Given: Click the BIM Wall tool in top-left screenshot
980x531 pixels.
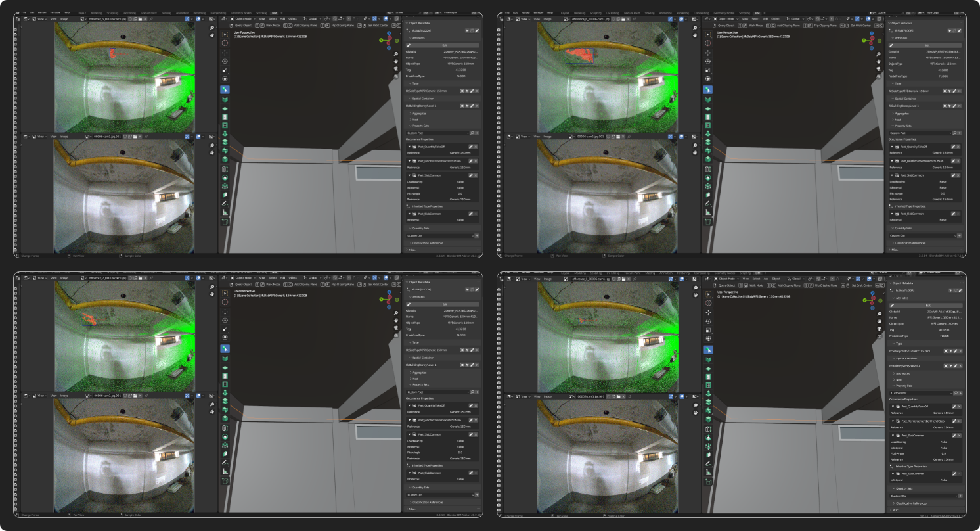Looking at the screenshot, I should (225, 99).
